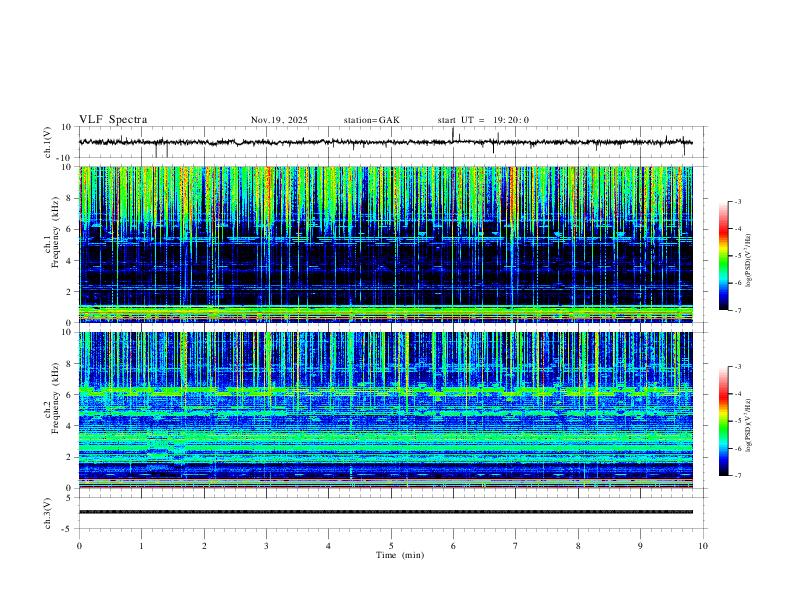Click the '-5' tick on ch.3(V) axis
792x612 pixels.
coord(67,529)
